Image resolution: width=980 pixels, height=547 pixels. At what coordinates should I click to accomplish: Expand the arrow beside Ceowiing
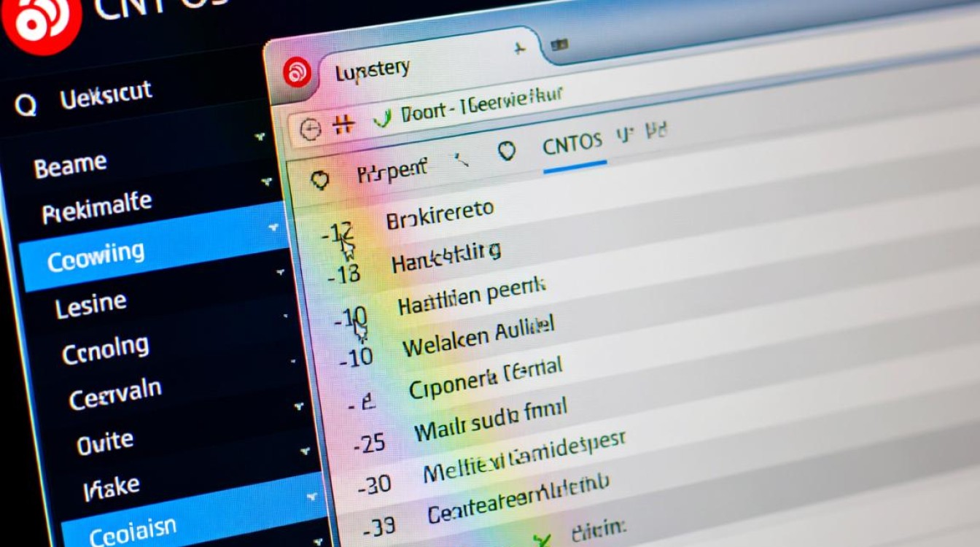click(x=273, y=228)
